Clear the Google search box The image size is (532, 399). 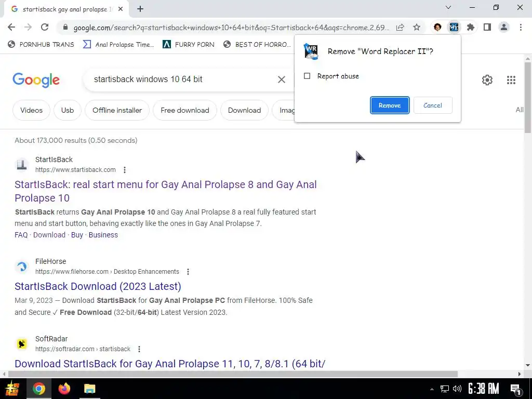coord(281,79)
